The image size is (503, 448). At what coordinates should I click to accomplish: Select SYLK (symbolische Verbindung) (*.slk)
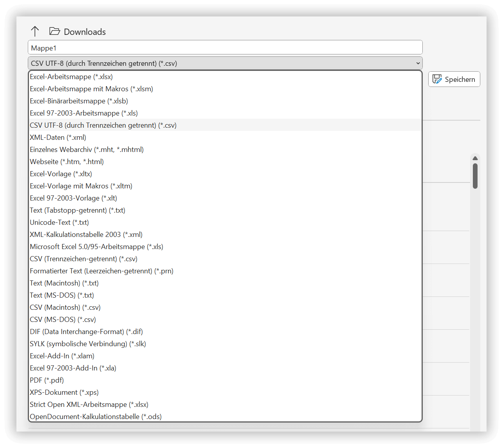point(225,344)
